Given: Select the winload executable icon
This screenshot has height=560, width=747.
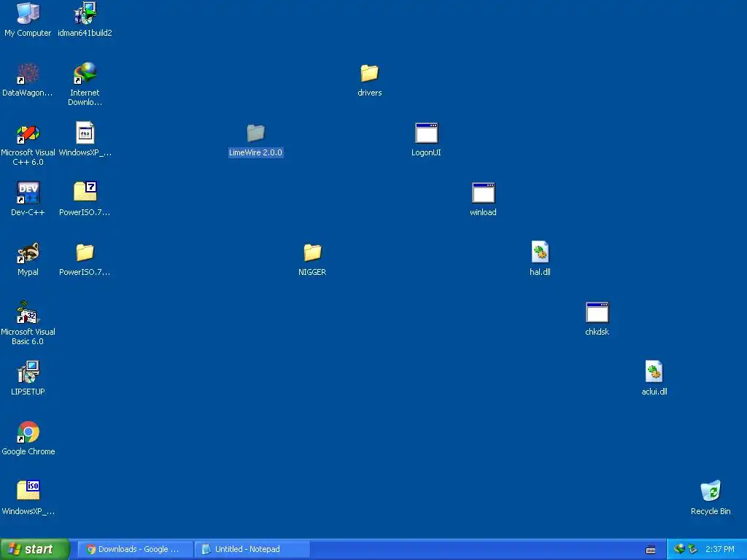Looking at the screenshot, I should point(483,198).
